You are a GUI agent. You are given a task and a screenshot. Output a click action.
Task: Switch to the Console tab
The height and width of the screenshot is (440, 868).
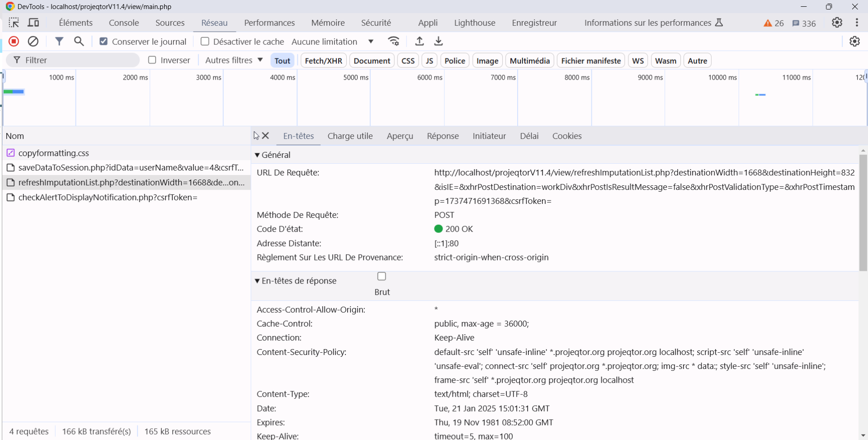click(x=123, y=23)
